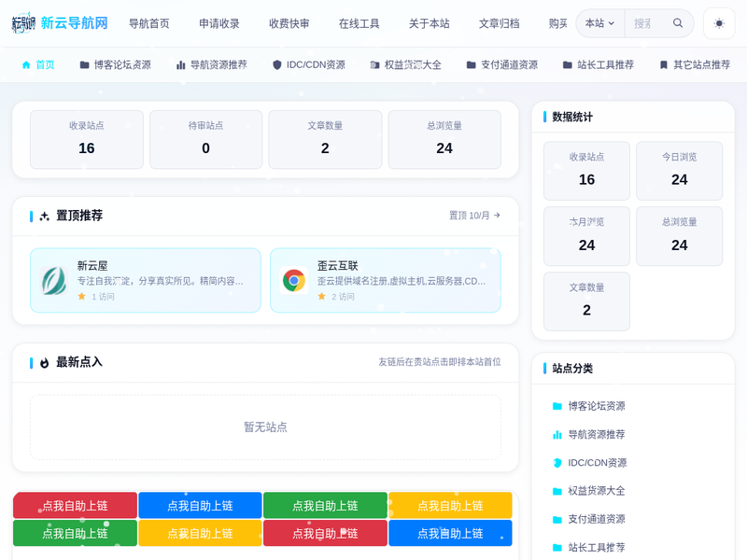The image size is (747, 560).
Task: Open 权益货源大全 in 站点分类 sidebar
Action: coord(589,491)
